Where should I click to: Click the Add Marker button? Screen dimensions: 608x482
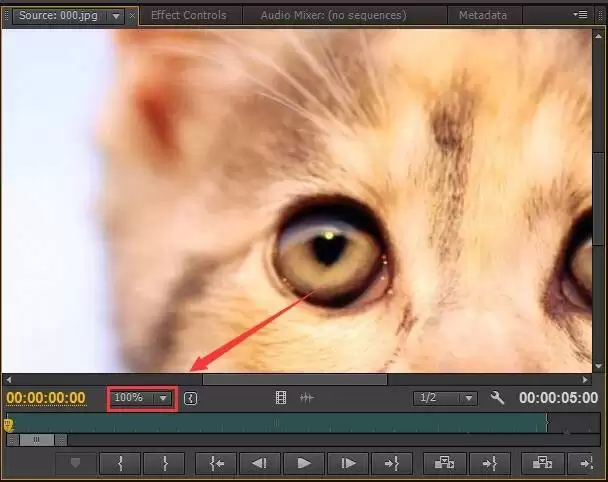click(x=75, y=463)
